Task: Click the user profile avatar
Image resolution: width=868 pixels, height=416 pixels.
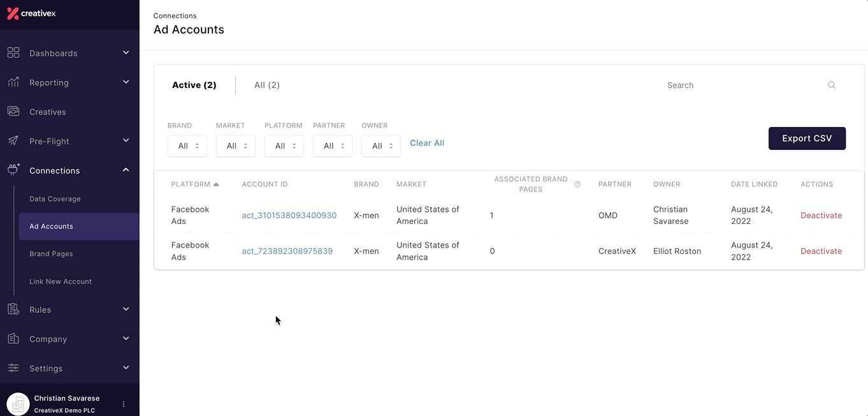Action: 18,404
